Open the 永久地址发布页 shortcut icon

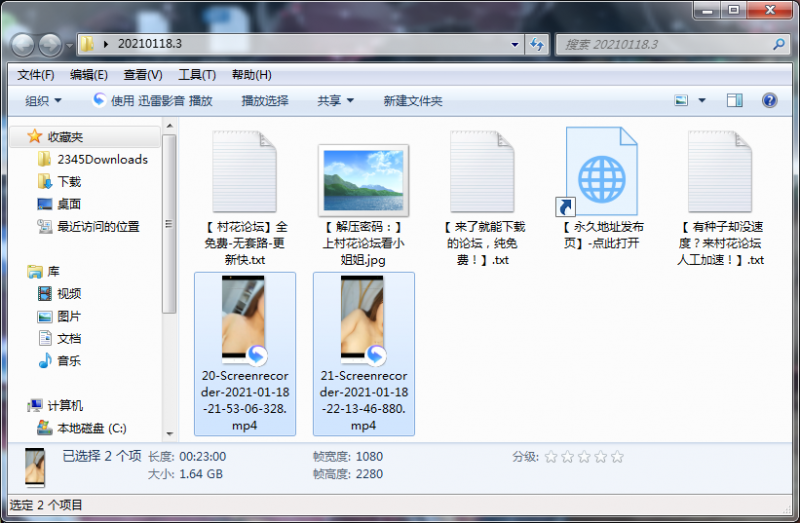(601, 171)
